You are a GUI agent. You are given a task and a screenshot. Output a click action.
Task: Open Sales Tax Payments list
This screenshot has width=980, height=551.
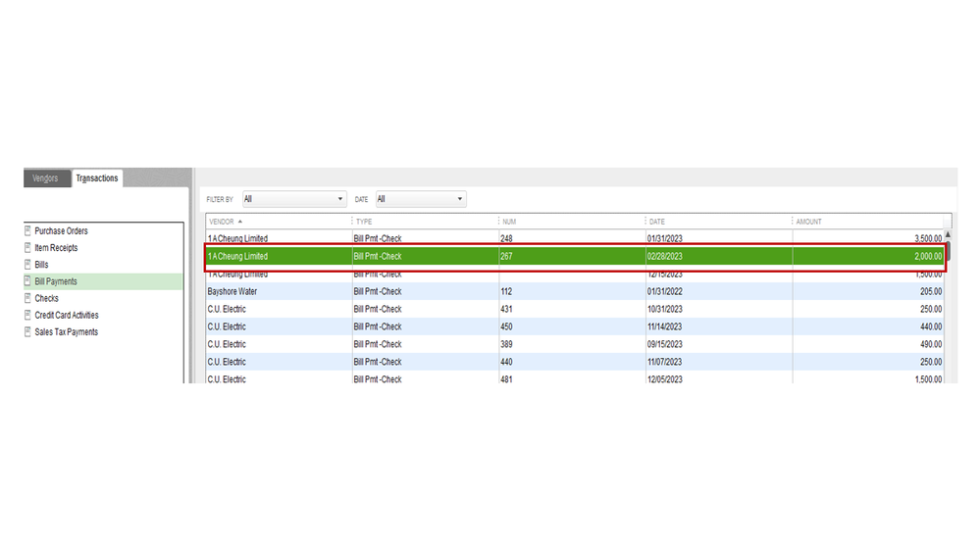point(67,332)
